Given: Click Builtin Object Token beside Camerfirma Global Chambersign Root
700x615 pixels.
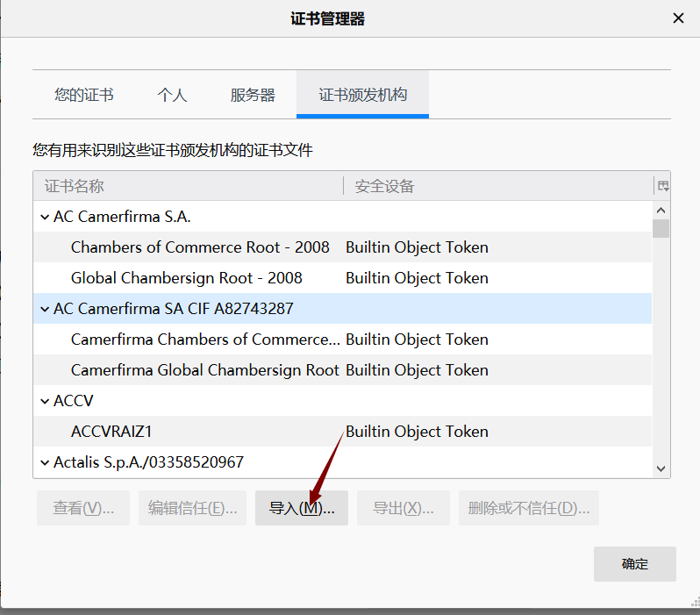Looking at the screenshot, I should point(417,370).
